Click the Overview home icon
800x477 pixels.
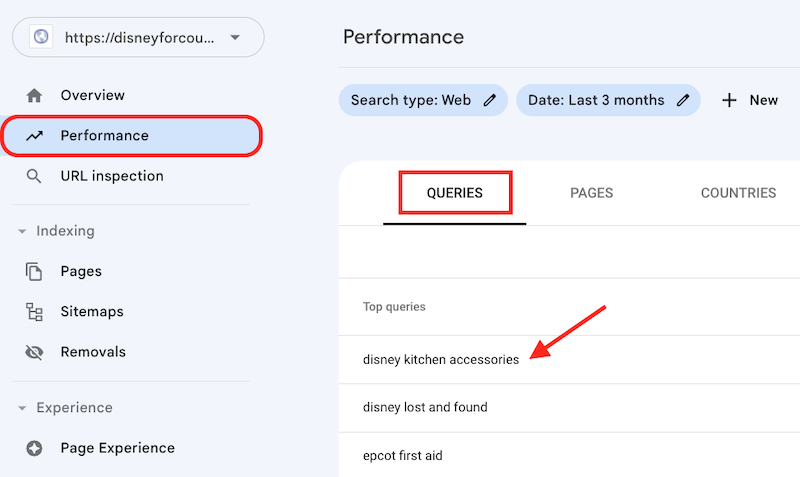pos(35,96)
